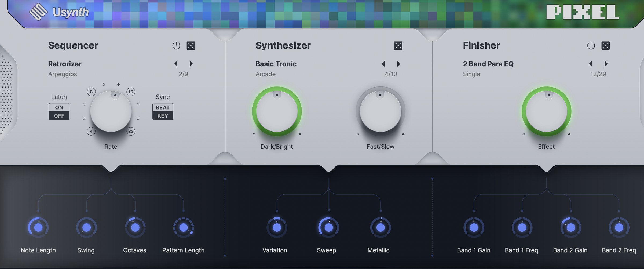Set Sync to KEY

pos(163,116)
